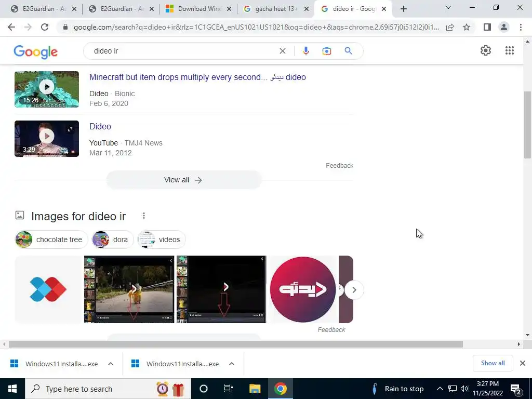Open the yellow toy on road image

(x=129, y=289)
